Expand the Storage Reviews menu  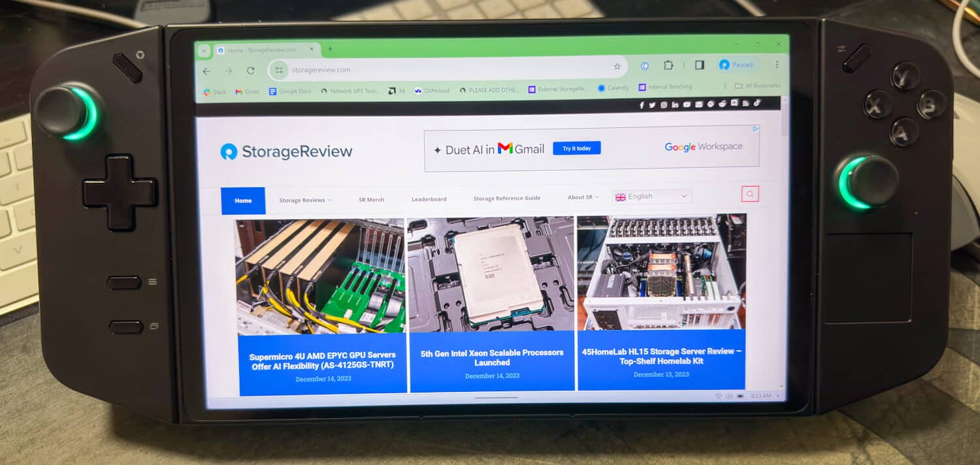click(305, 200)
